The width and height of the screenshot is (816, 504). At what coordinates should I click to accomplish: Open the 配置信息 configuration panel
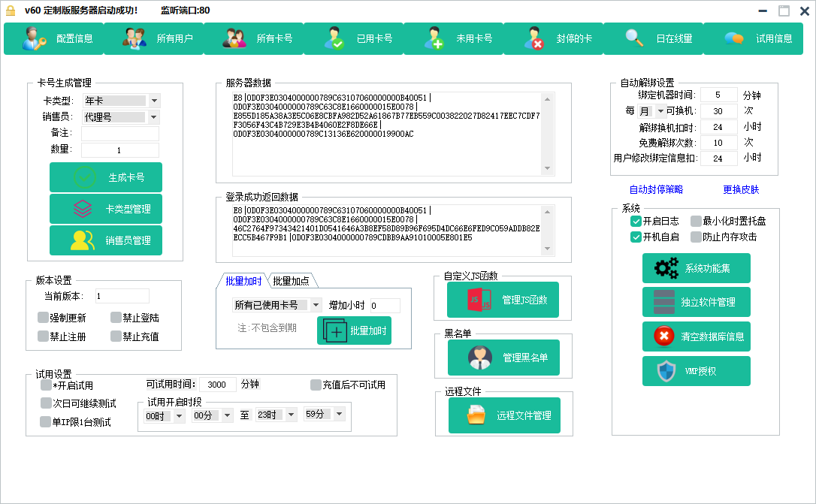pyautogui.click(x=75, y=38)
